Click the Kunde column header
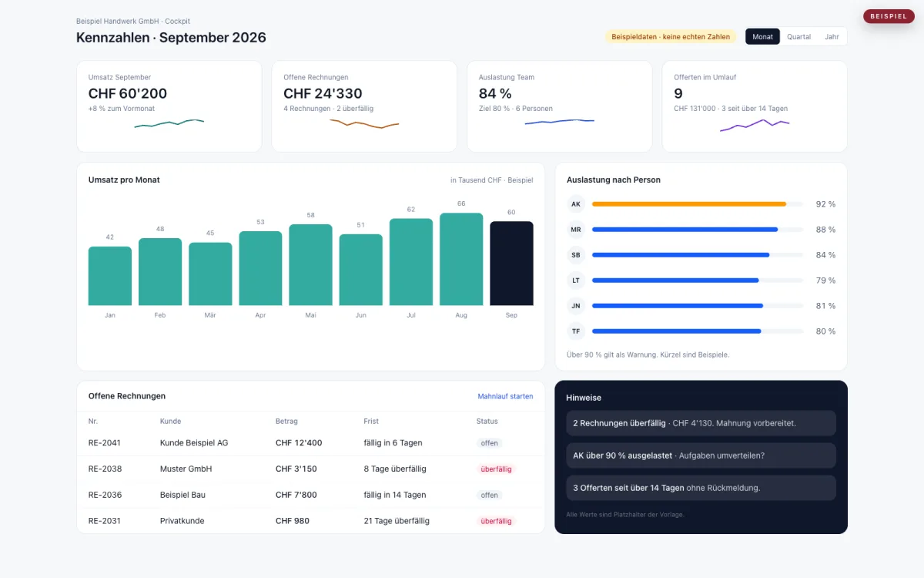924x578 pixels. (171, 422)
